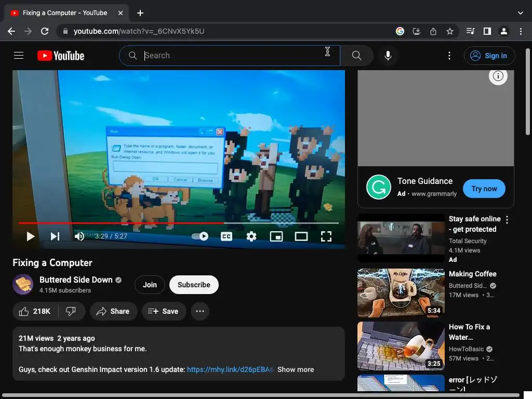The image size is (532, 399).
Task: Switch to theater mode
Action: pos(301,236)
